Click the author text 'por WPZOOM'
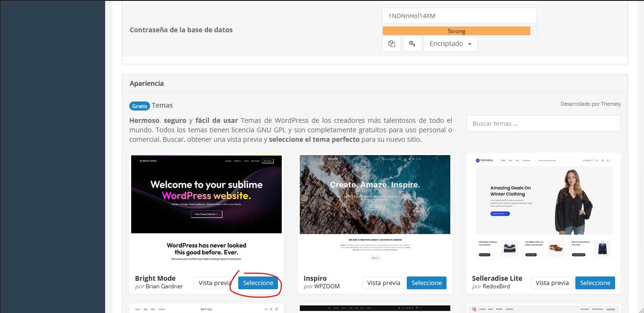Screen dimensions: 644x313 [x=322, y=286]
